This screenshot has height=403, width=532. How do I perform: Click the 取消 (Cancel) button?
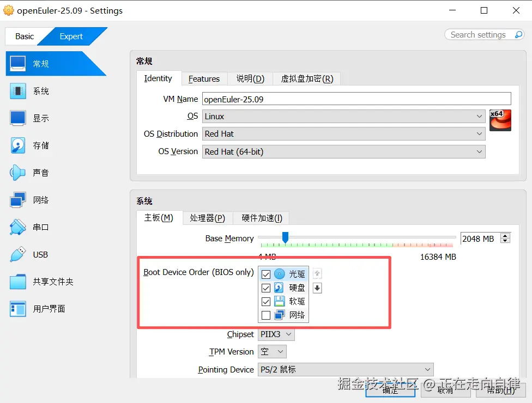pos(445,390)
